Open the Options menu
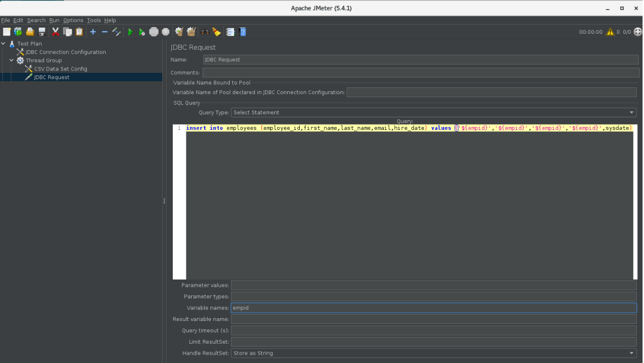Viewport: 644px width, 363px height. tap(73, 20)
